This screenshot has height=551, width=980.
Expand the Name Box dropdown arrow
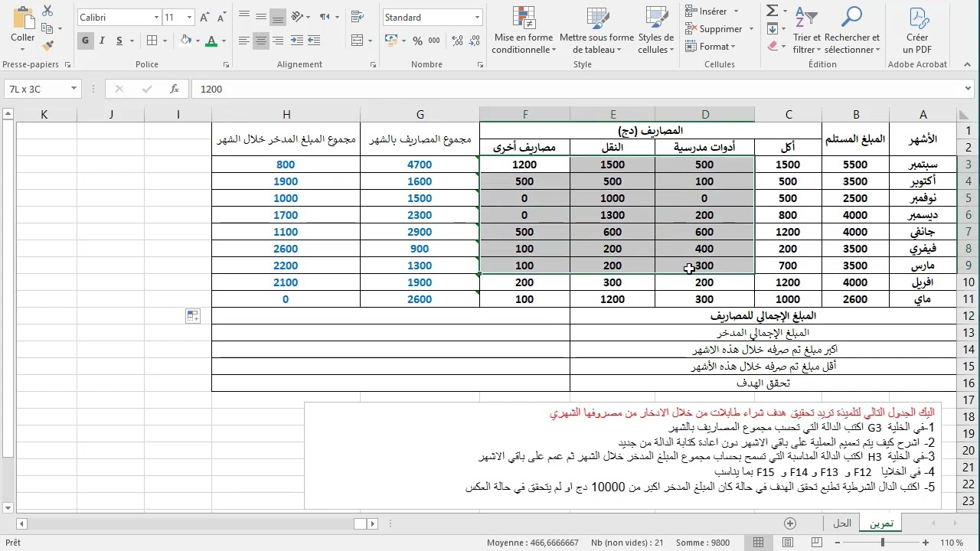point(73,89)
